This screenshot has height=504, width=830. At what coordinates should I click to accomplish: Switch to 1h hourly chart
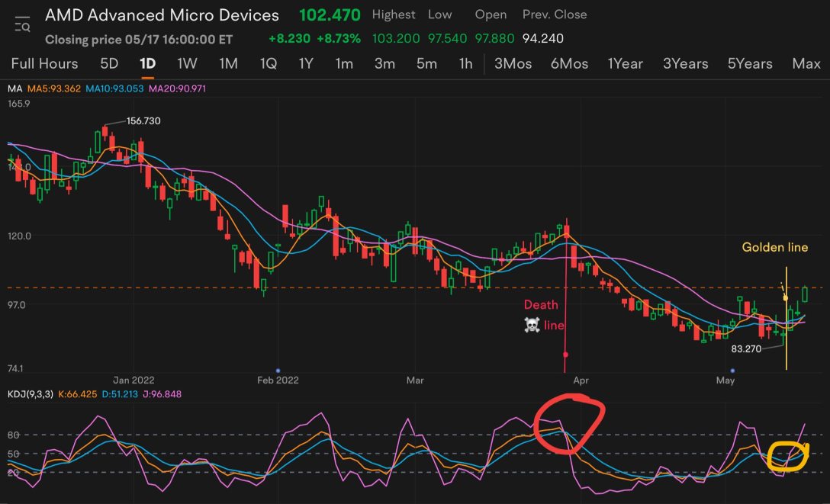coord(466,64)
